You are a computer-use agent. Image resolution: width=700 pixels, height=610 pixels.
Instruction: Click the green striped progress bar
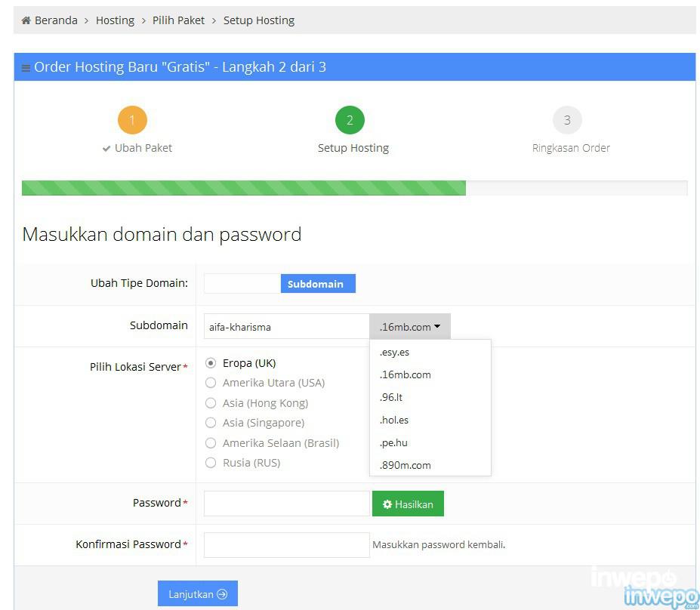point(244,188)
